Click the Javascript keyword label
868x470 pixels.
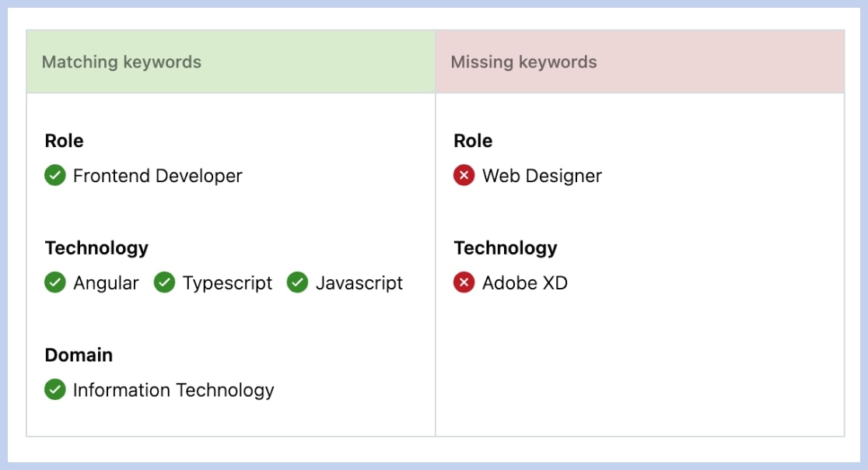(x=359, y=282)
